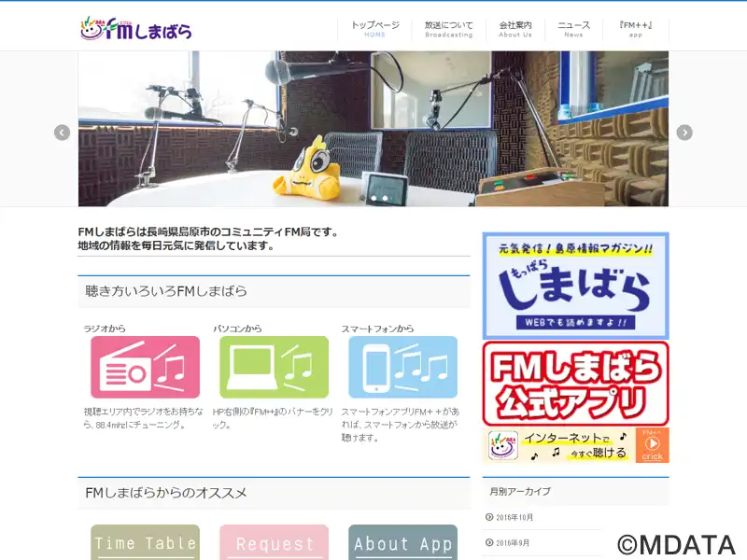Open the Time Table tile
The height and width of the screenshot is (560, 747).
click(146, 542)
